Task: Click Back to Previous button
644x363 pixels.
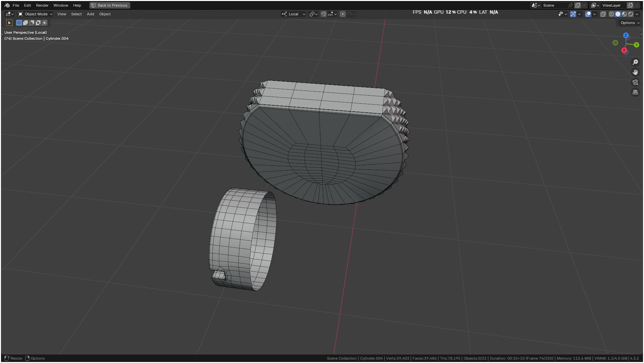Action: 110,5
